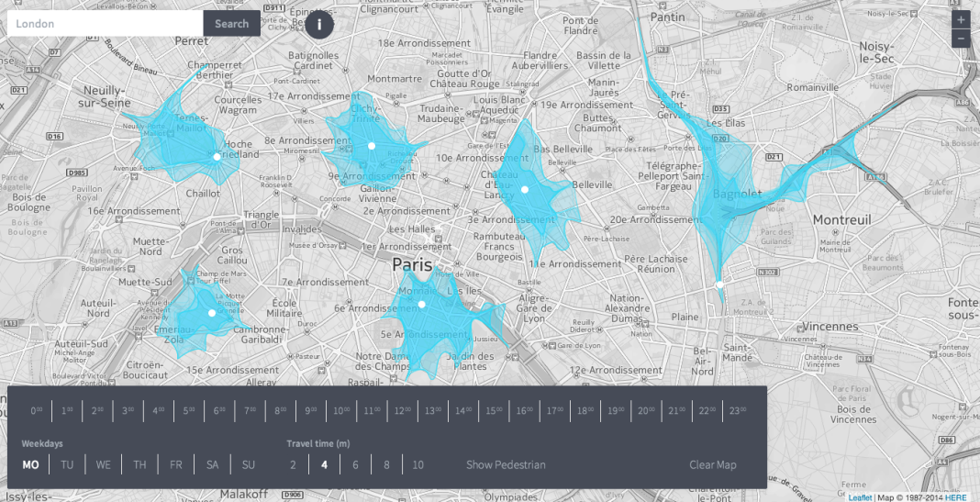Select hour 15:00 on the timeline
The image size is (980, 502).
coord(495,411)
